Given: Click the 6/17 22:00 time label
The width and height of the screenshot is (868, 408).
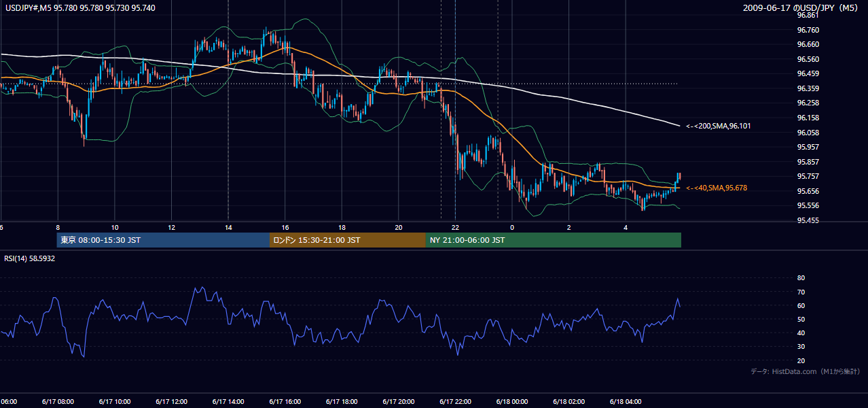Looking at the screenshot, I should 455,402.
